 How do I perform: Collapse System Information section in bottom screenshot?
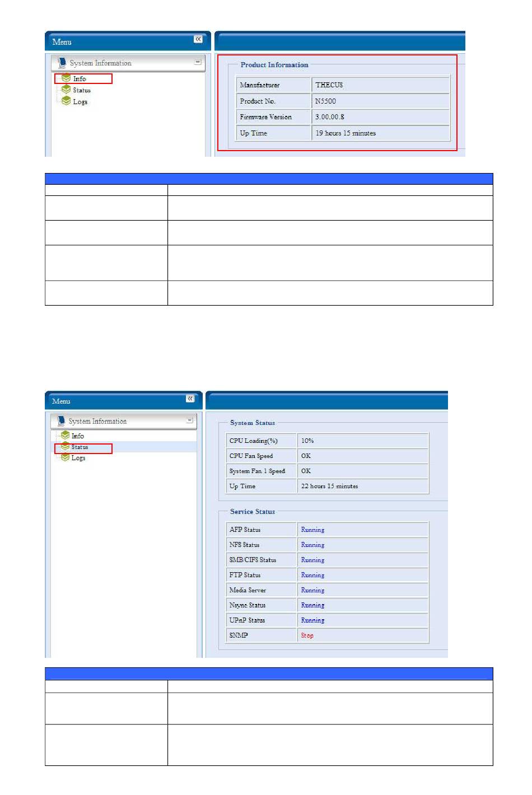(x=190, y=420)
